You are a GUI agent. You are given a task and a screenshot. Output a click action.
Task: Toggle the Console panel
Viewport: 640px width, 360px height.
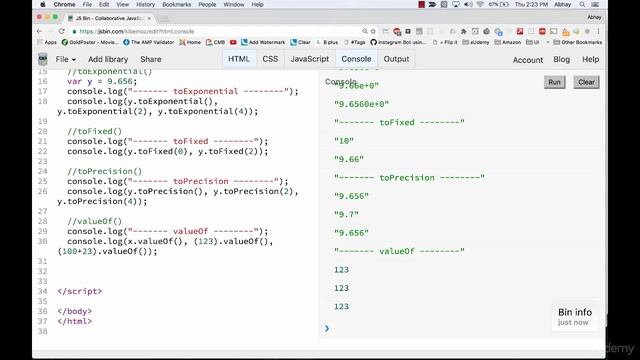(x=356, y=59)
